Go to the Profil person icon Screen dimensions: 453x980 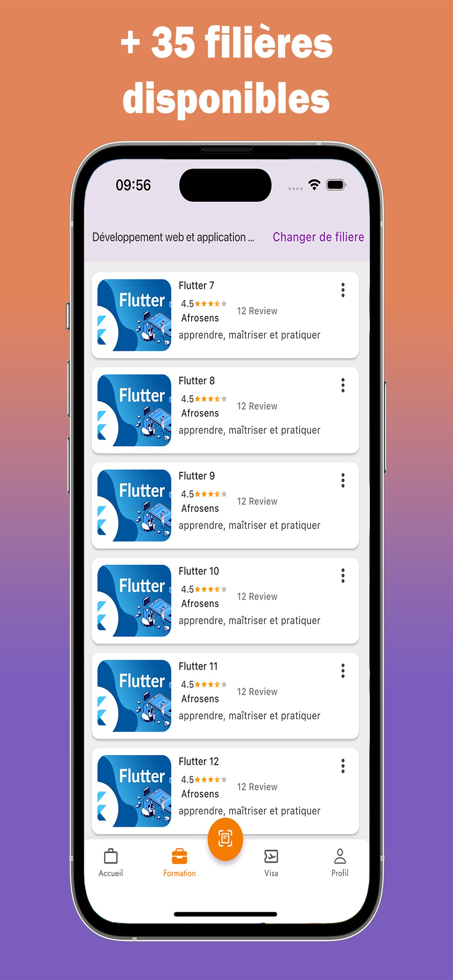(x=340, y=856)
